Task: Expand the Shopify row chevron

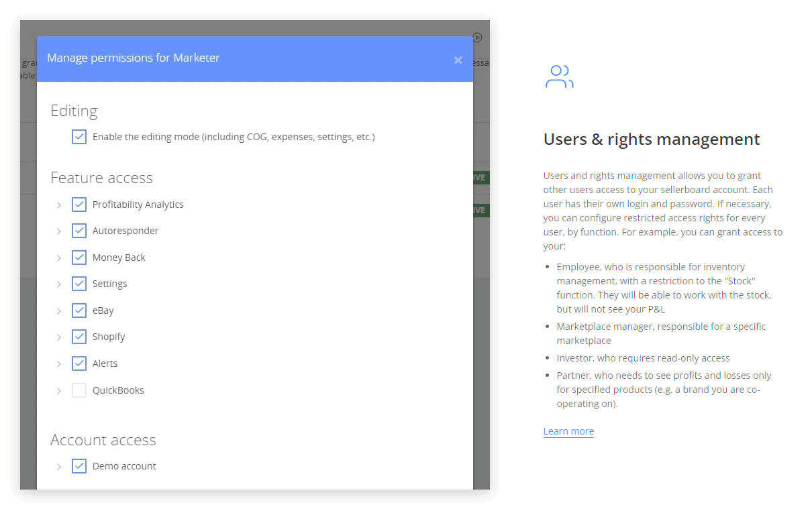Action: pos(59,337)
